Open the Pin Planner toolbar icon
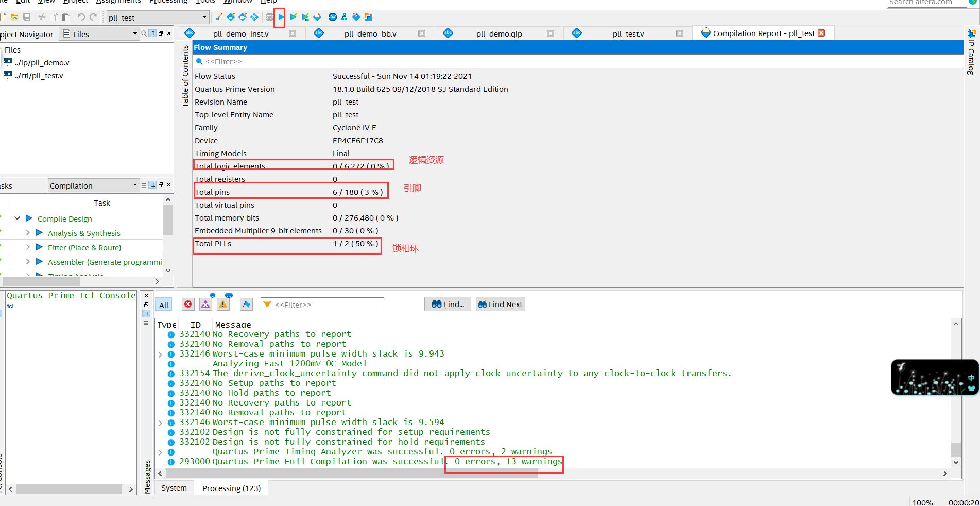The image size is (980, 506). click(243, 17)
